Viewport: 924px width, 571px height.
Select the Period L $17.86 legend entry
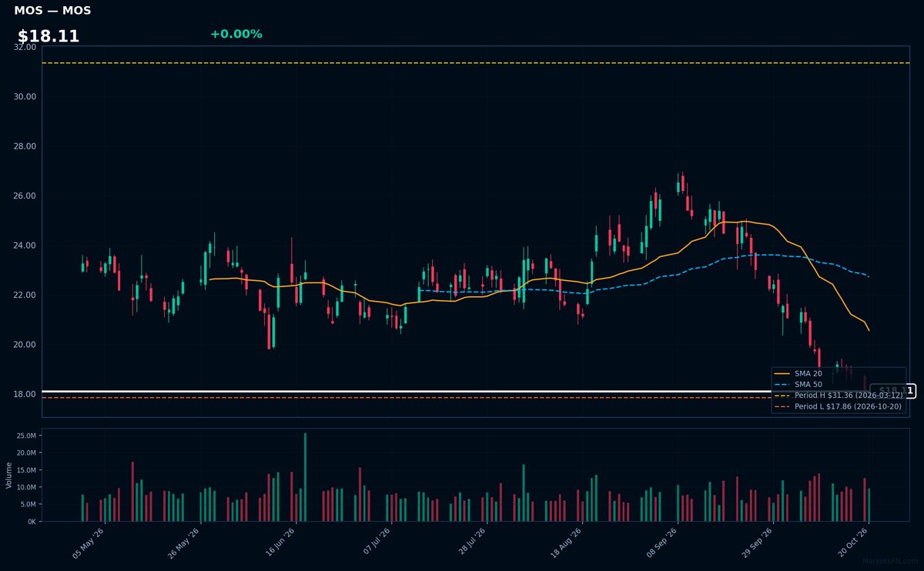click(839, 406)
